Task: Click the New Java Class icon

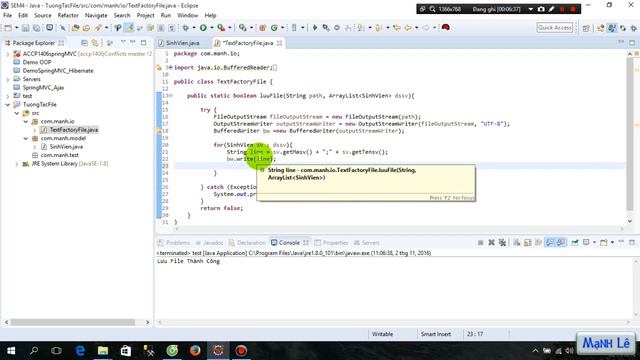Action: point(274,28)
